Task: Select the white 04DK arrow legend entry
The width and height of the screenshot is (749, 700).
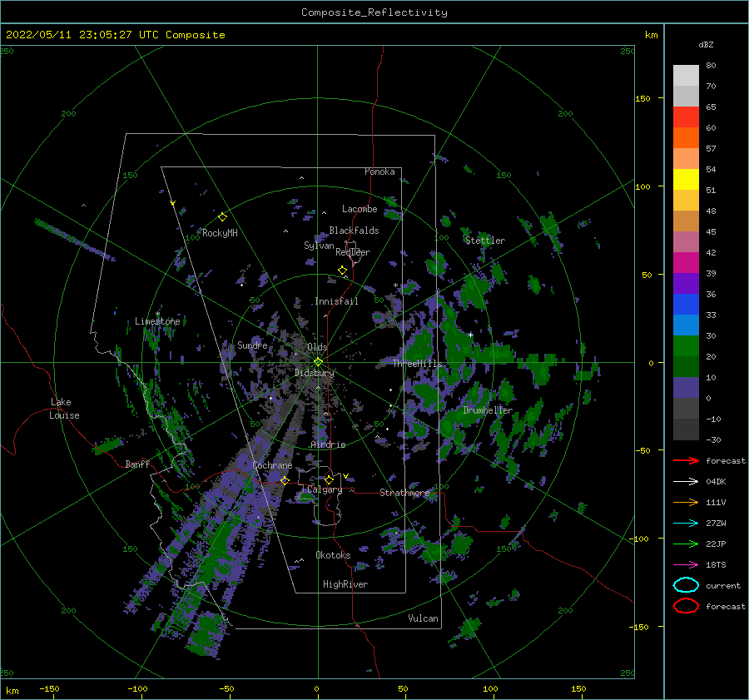Action: point(686,481)
